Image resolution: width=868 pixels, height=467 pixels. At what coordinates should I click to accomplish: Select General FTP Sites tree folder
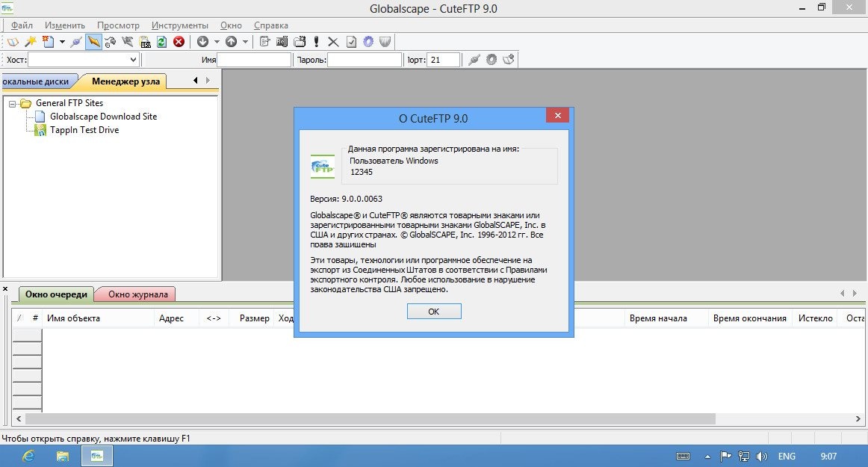pyautogui.click(x=69, y=103)
